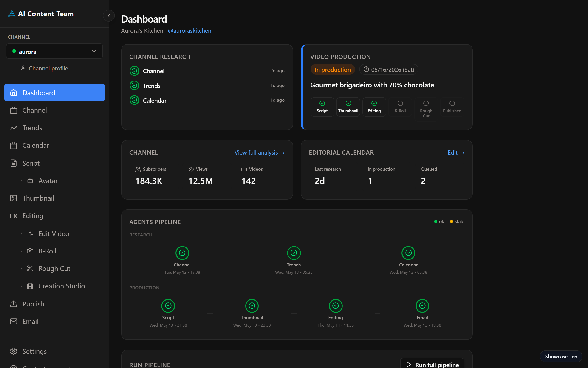The height and width of the screenshot is (368, 588).
Task: Click Script agent node in Production pipeline
Action: pos(168,306)
